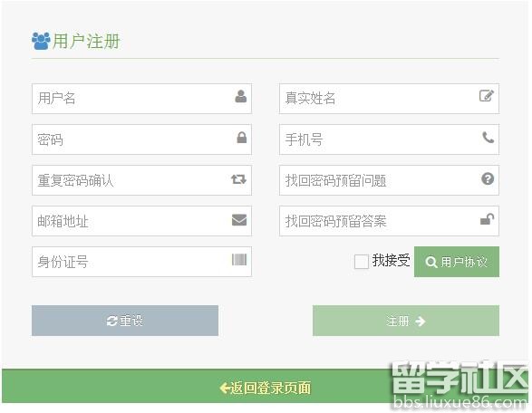Click the open lock icon in security answer field
Screen dimensions: 532x413
488,219
